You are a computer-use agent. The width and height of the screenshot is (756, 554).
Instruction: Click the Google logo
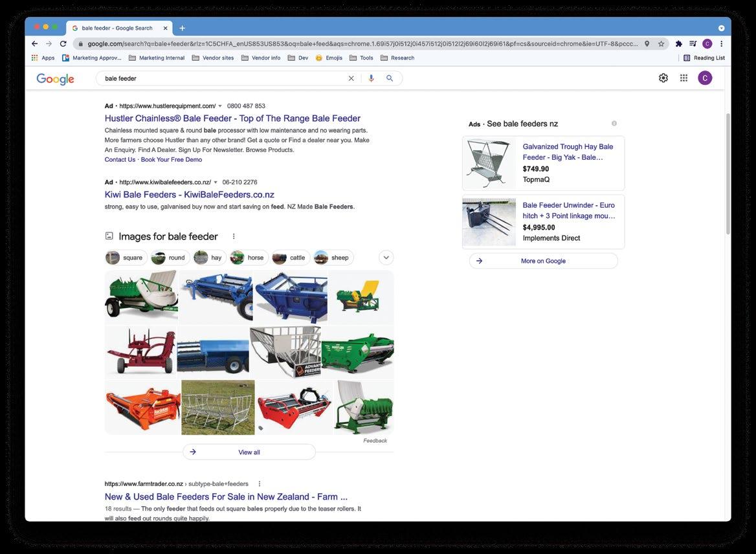coord(56,78)
